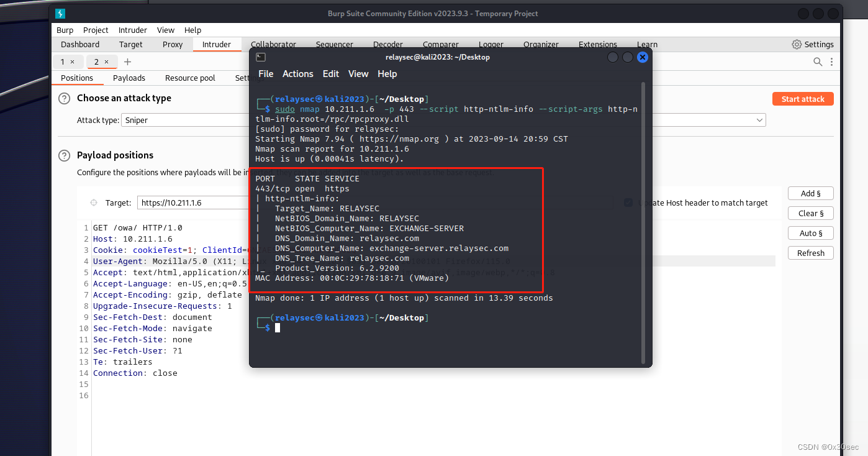
Task: Click the Connection: close line
Action: pyautogui.click(x=135, y=373)
